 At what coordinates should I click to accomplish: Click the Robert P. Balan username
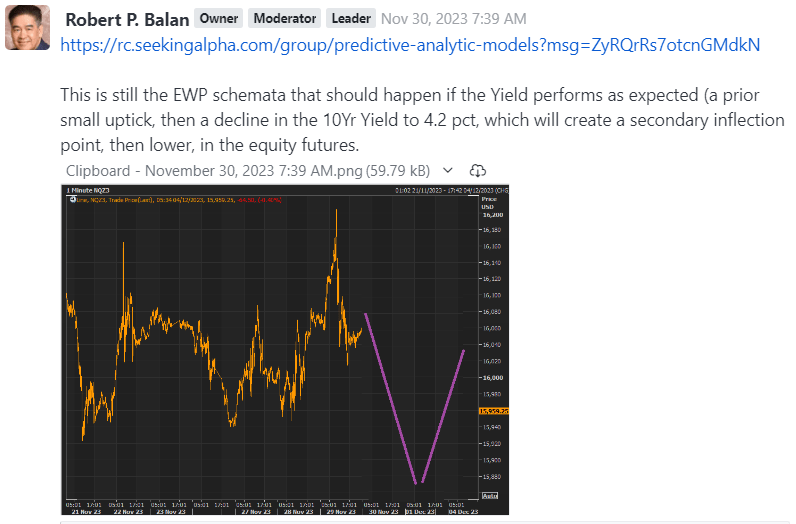tap(126, 18)
